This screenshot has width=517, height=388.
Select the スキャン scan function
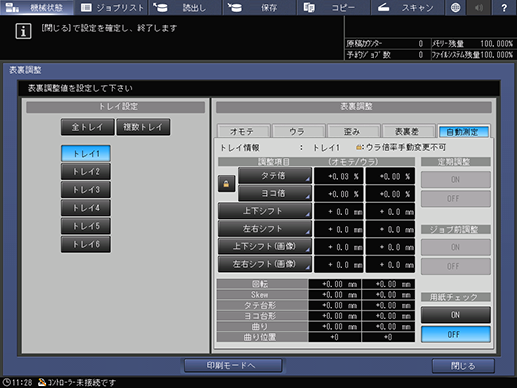point(407,7)
